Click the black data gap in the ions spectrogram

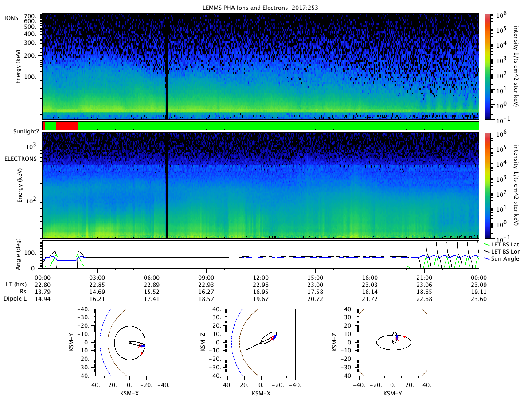coord(167,66)
